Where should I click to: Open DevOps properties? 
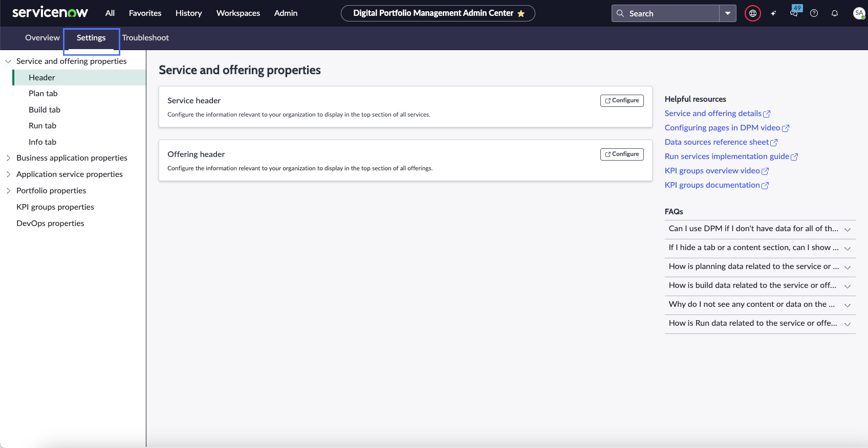pos(50,223)
